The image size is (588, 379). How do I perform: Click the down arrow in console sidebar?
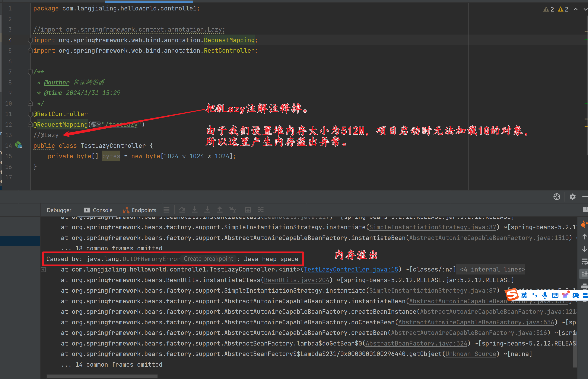point(584,249)
